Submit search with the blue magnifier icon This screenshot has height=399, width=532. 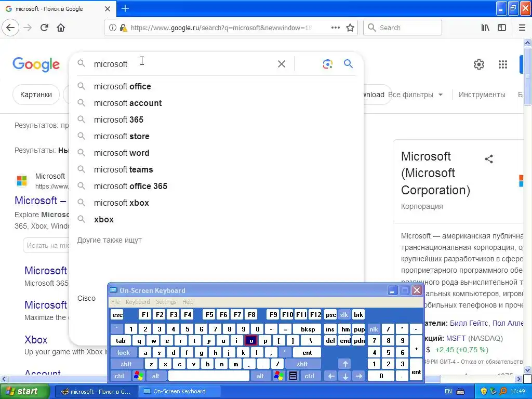click(348, 64)
